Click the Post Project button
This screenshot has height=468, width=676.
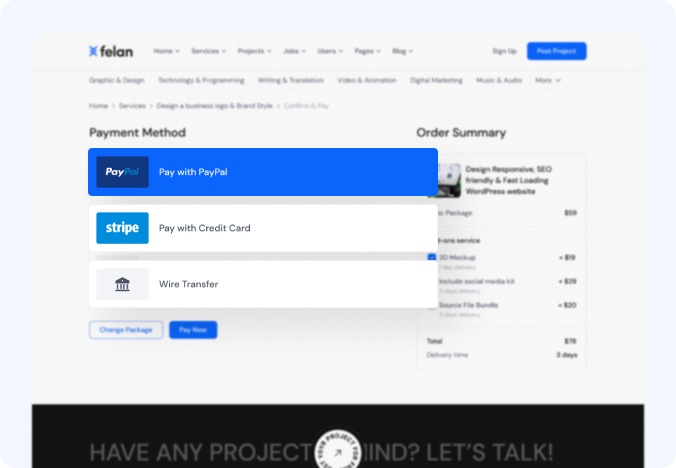(557, 51)
